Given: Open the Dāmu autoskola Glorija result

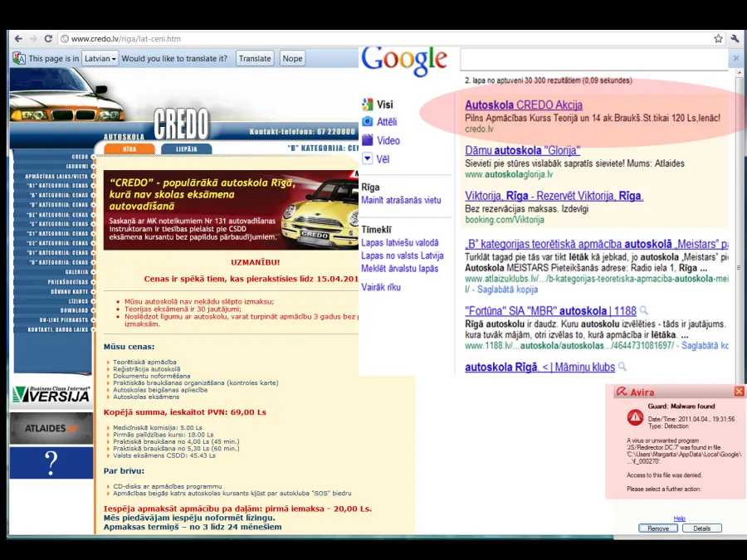Looking at the screenshot, I should pos(523,150).
